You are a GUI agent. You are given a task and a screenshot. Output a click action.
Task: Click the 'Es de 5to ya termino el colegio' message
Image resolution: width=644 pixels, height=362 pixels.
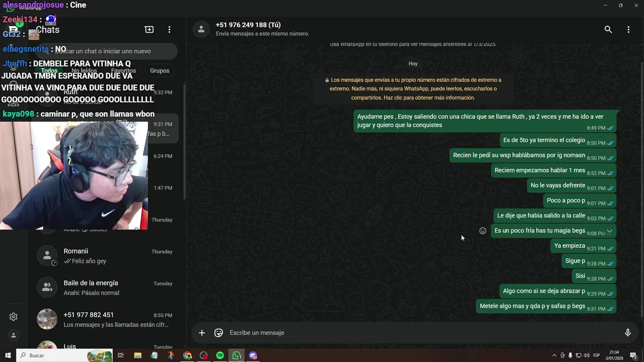click(558, 141)
